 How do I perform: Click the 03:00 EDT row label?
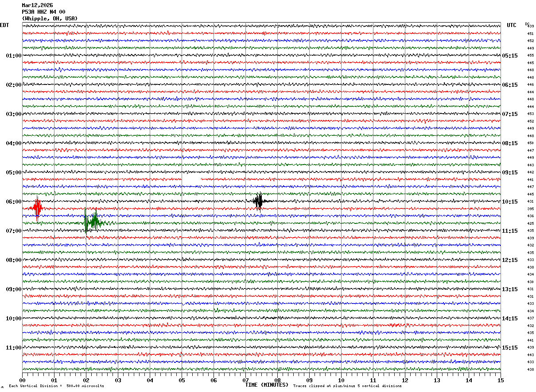click(x=13, y=114)
